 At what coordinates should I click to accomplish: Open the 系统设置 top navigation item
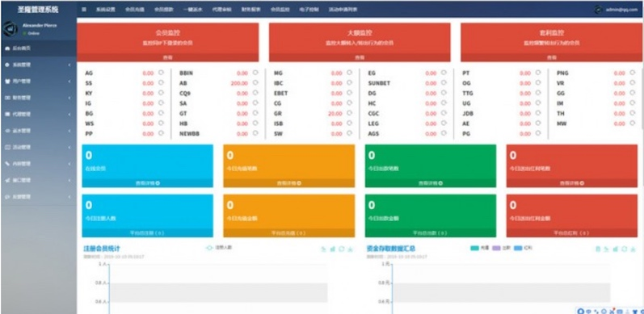click(106, 9)
